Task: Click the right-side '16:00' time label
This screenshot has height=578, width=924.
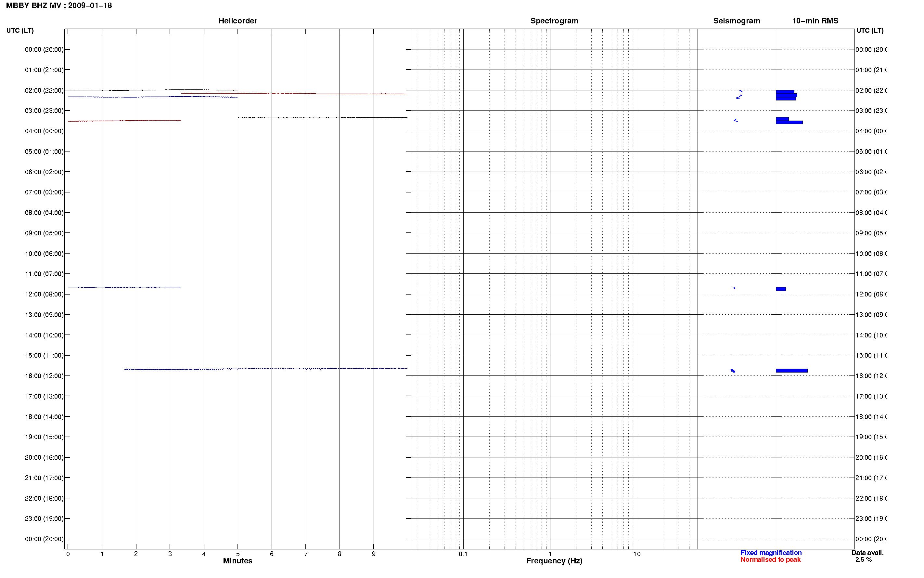Action: pos(871,376)
